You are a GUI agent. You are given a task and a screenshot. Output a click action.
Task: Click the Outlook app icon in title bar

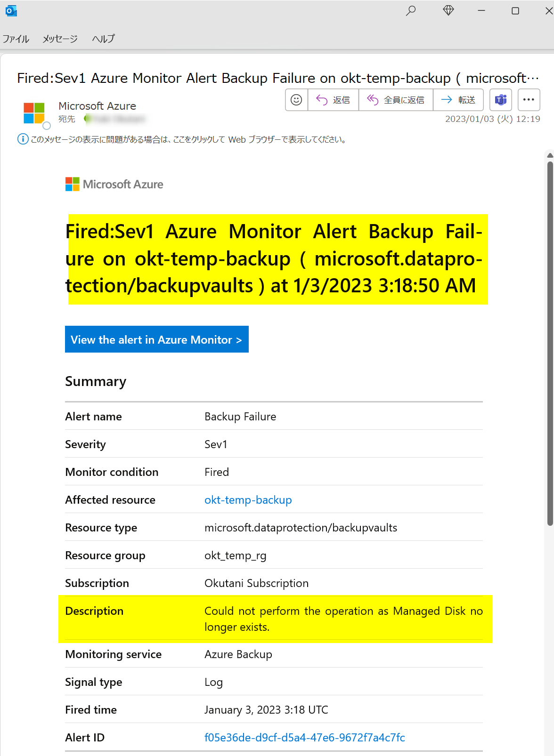coord(11,11)
